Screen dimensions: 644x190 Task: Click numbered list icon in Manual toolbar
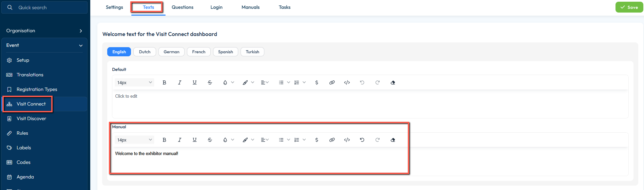pos(297,140)
